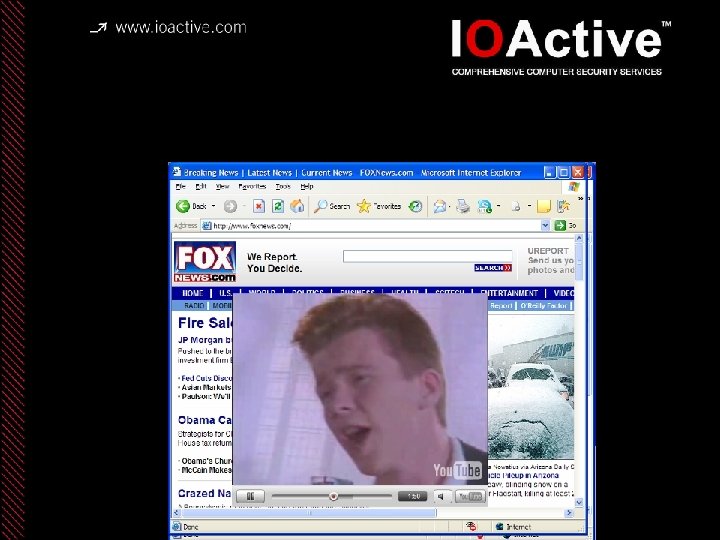Click the Back arrow in Internet Explorer
Viewport: 720px width, 540px height.
(183, 206)
